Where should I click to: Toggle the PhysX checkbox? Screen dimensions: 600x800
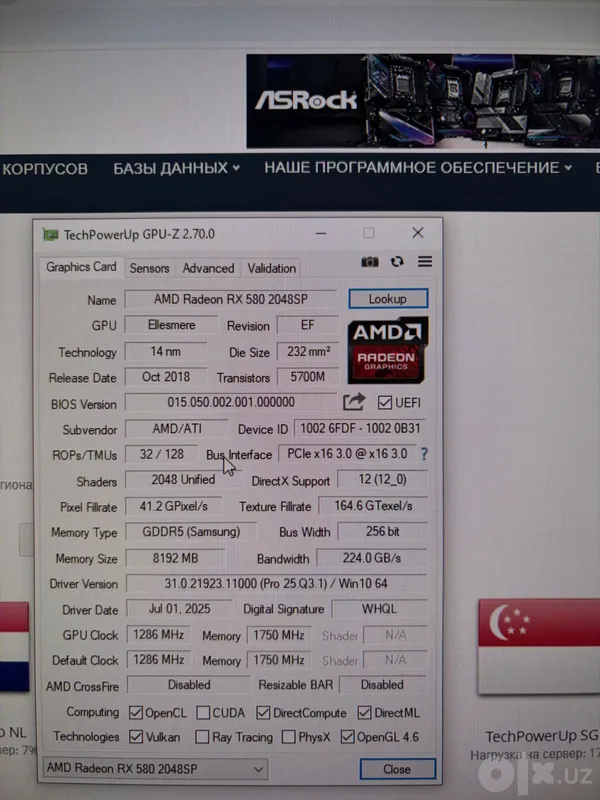point(289,737)
